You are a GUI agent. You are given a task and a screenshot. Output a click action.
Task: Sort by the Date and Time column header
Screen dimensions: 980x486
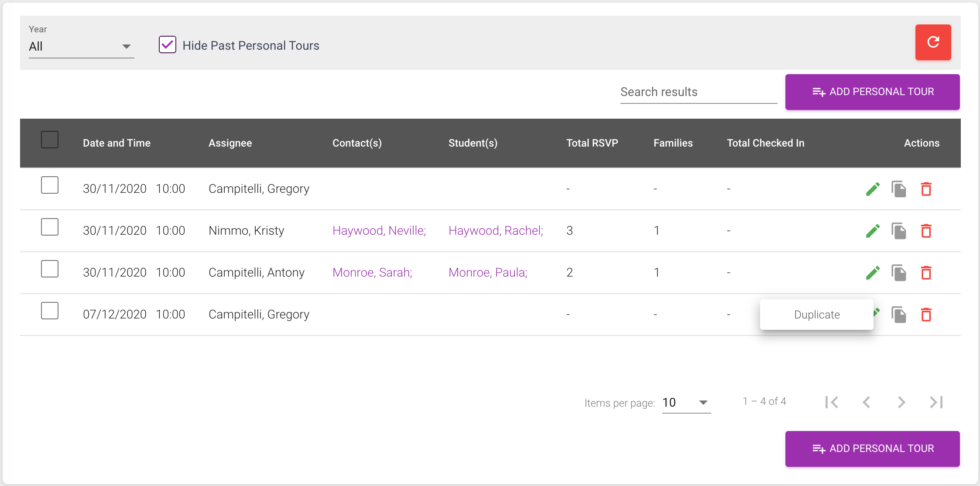[x=117, y=143]
